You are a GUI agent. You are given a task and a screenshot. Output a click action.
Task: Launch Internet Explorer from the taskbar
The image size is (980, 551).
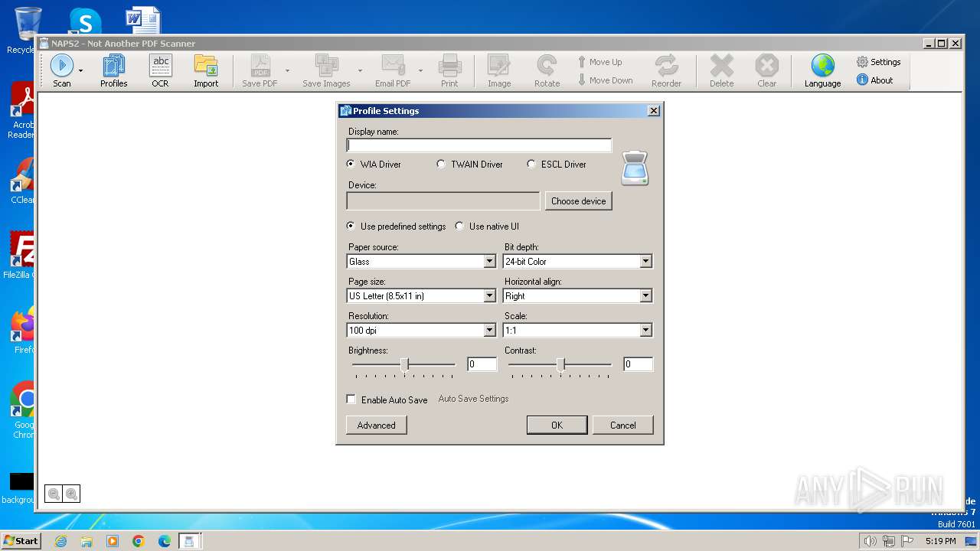pyautogui.click(x=60, y=541)
